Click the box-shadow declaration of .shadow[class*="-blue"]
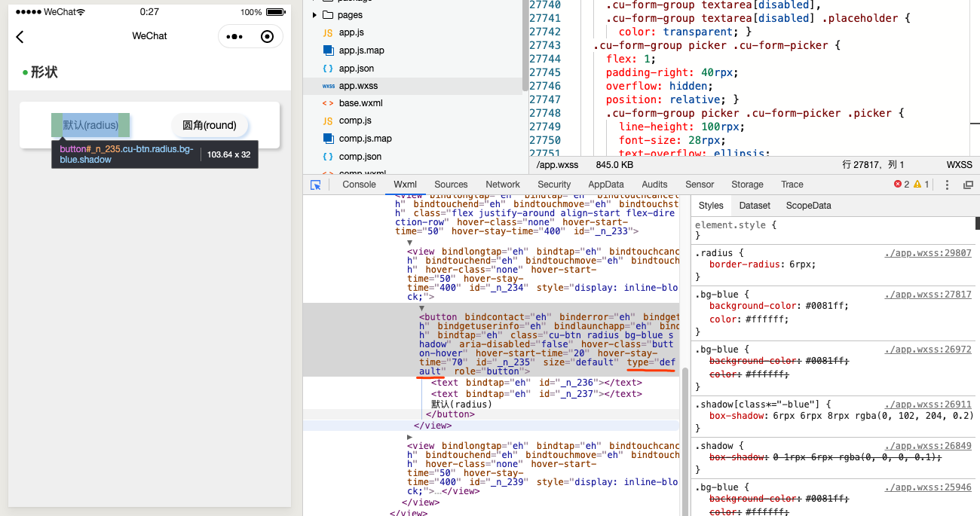This screenshot has height=516, width=980. [841, 416]
